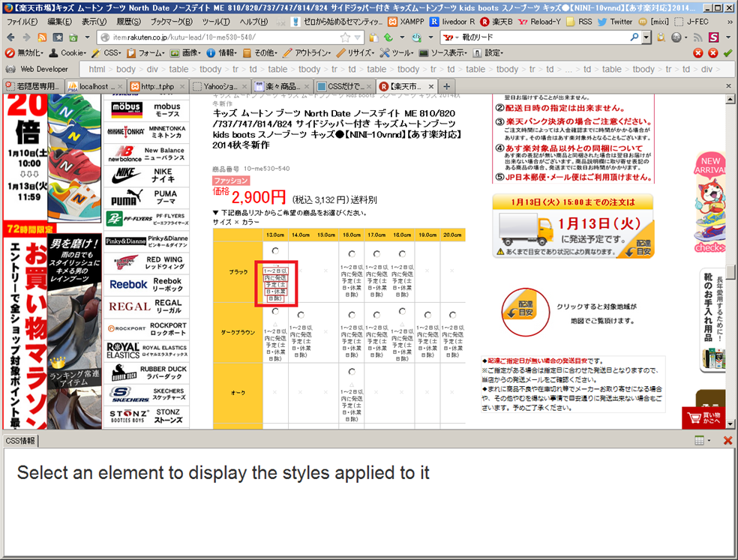
Task: Expand the address bar URL history dropdown
Action: pyautogui.click(x=358, y=37)
